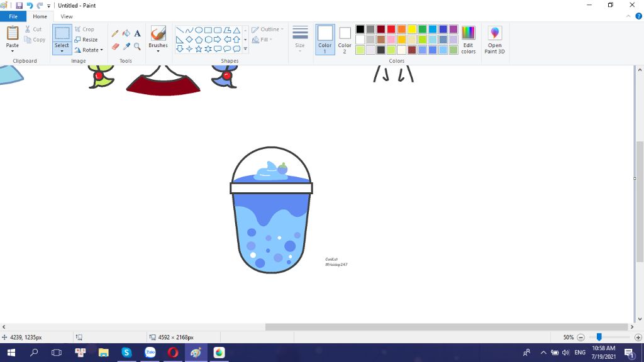Choose the Triangle shape
Screen dimensions: 644x362
[x=236, y=30]
